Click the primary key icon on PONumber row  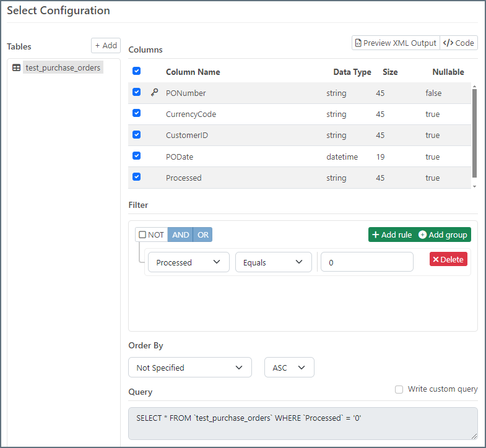click(x=154, y=93)
